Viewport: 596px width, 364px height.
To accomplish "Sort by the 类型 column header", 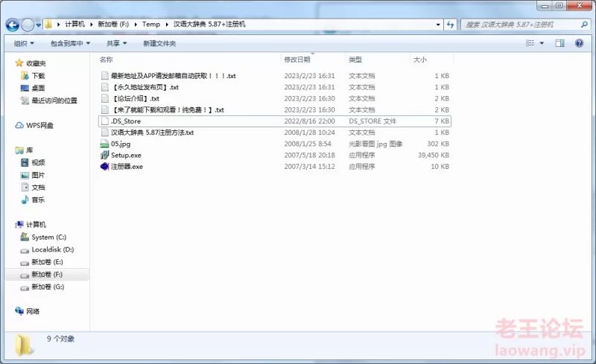I will click(x=355, y=60).
